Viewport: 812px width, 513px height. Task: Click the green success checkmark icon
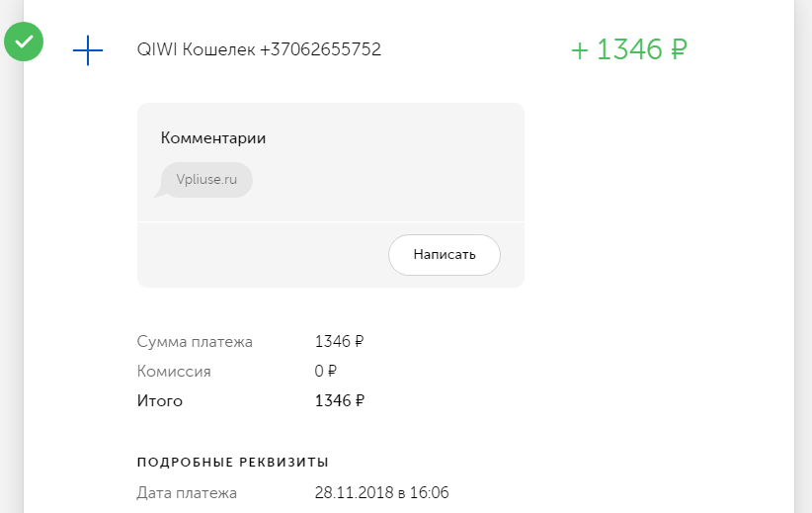pyautogui.click(x=24, y=42)
